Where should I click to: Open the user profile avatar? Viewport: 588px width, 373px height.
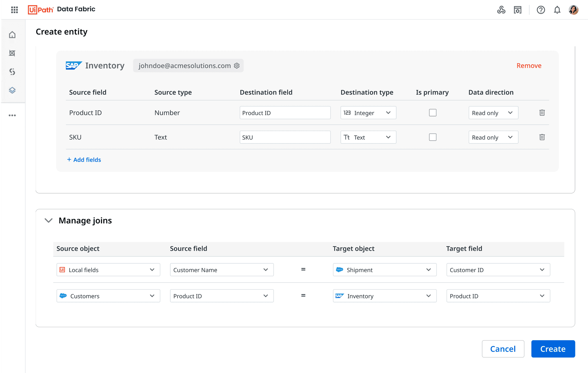[x=573, y=10]
